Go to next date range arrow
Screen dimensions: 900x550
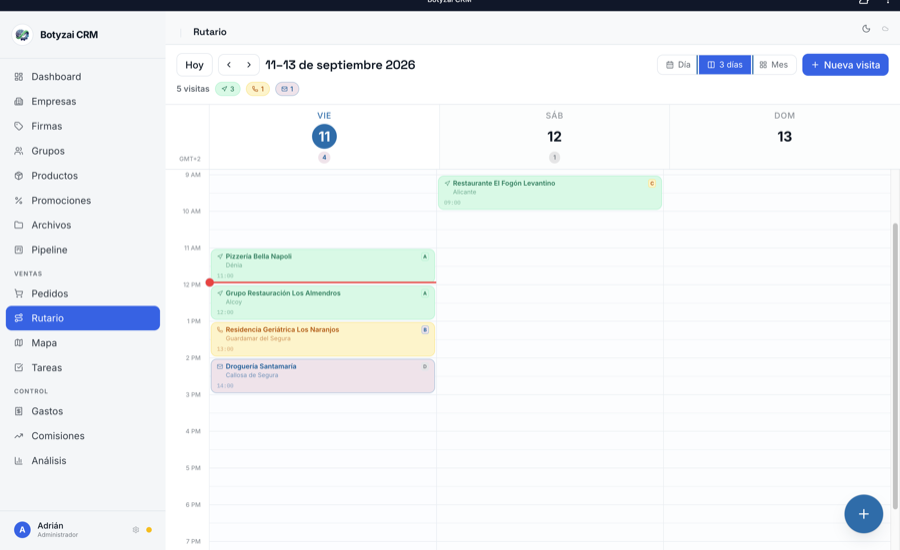pyautogui.click(x=249, y=65)
